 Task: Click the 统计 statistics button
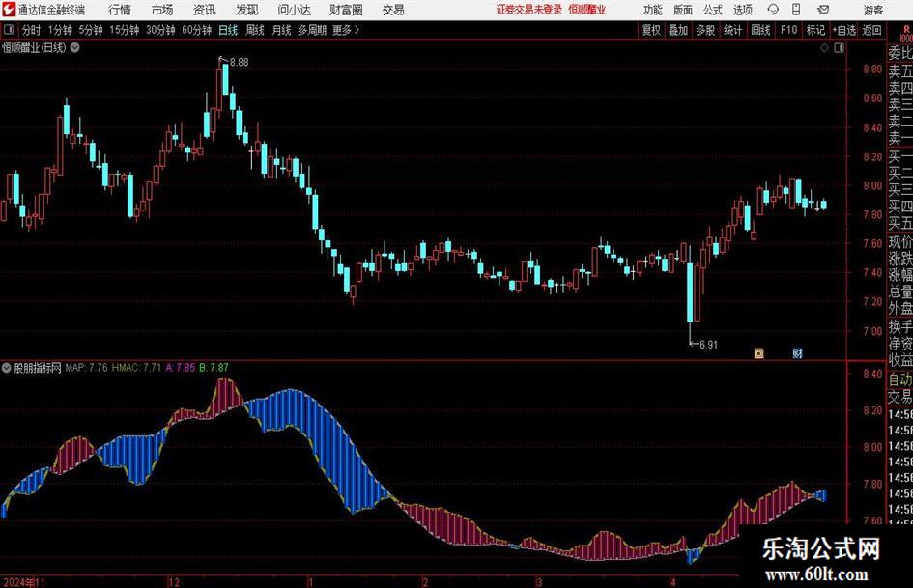[733, 30]
